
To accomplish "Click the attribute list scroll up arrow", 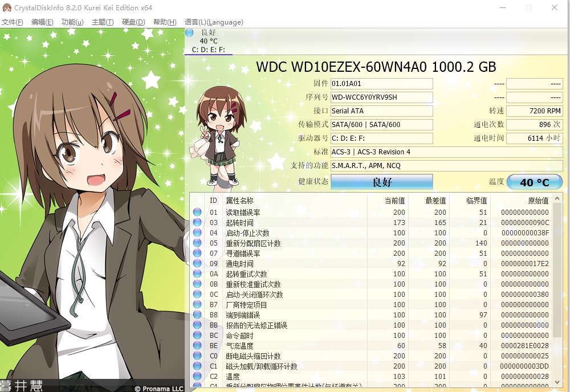I will [557, 198].
